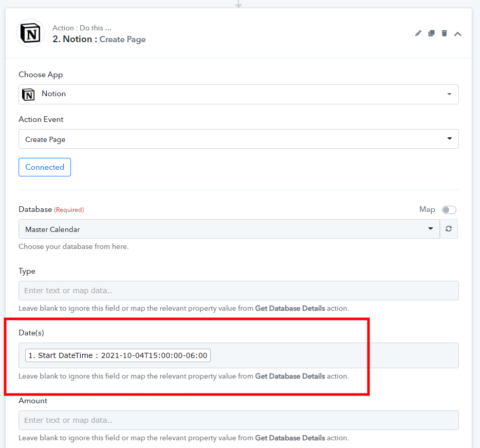Delete the Notion action via trash icon
The width and height of the screenshot is (480, 448).
coord(444,33)
